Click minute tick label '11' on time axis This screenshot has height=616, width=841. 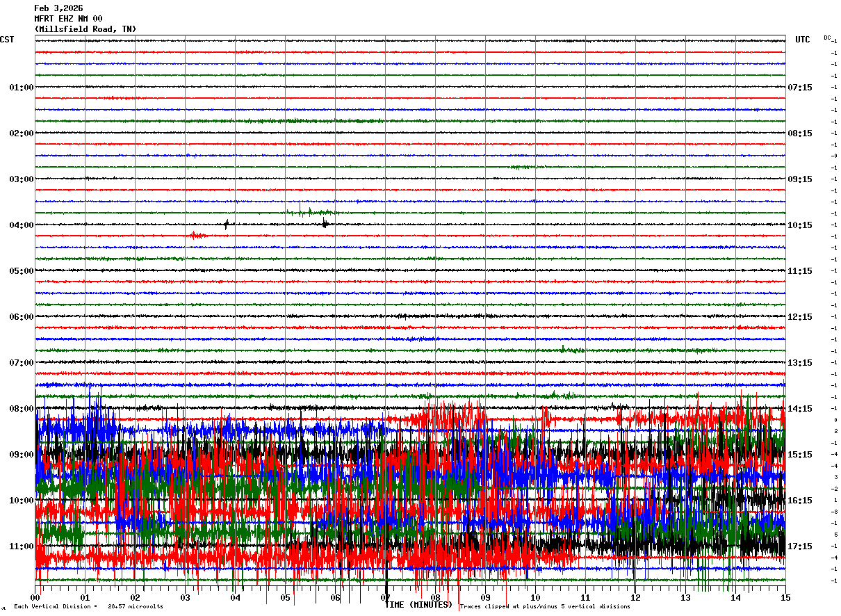[586, 598]
